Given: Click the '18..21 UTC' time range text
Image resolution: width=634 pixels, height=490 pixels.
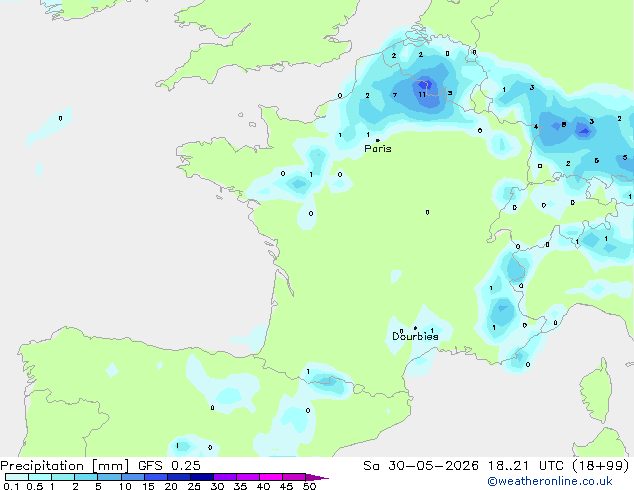Looking at the screenshot, I should point(525,466).
